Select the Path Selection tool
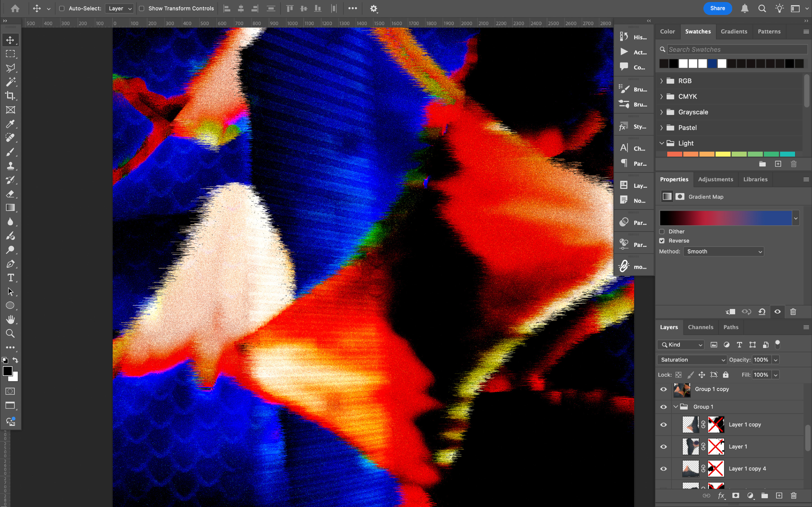812x507 pixels. tap(10, 292)
